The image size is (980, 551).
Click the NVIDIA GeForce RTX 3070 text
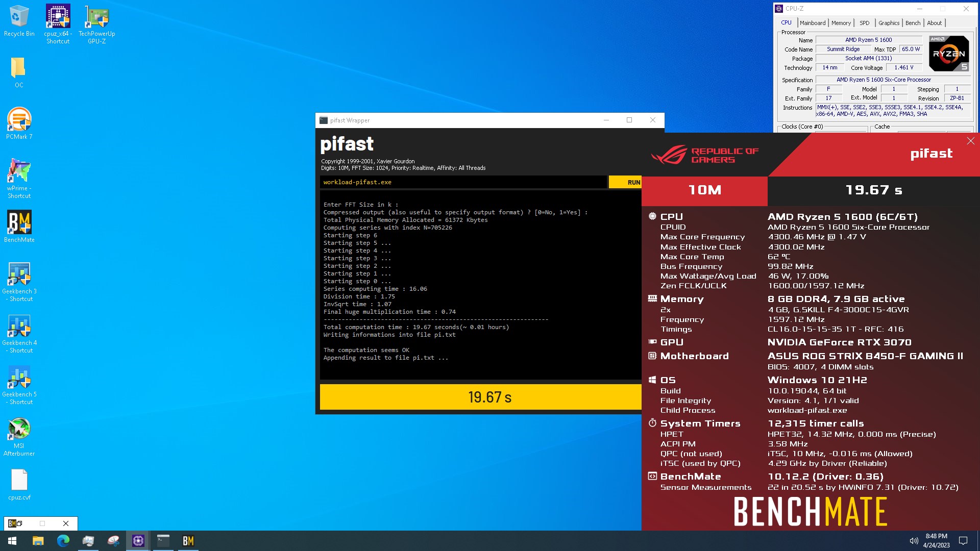(839, 342)
